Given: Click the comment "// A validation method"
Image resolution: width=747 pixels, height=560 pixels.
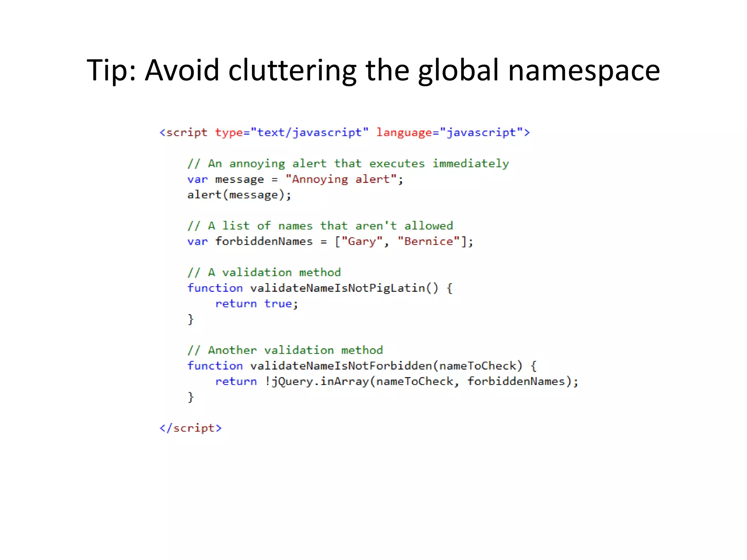Looking at the screenshot, I should (x=264, y=272).
